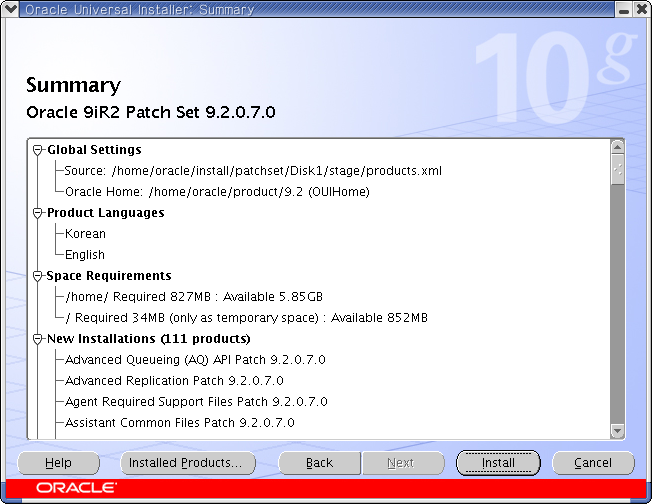The height and width of the screenshot is (504, 652).
Task: Select the English language row
Action: (85, 255)
